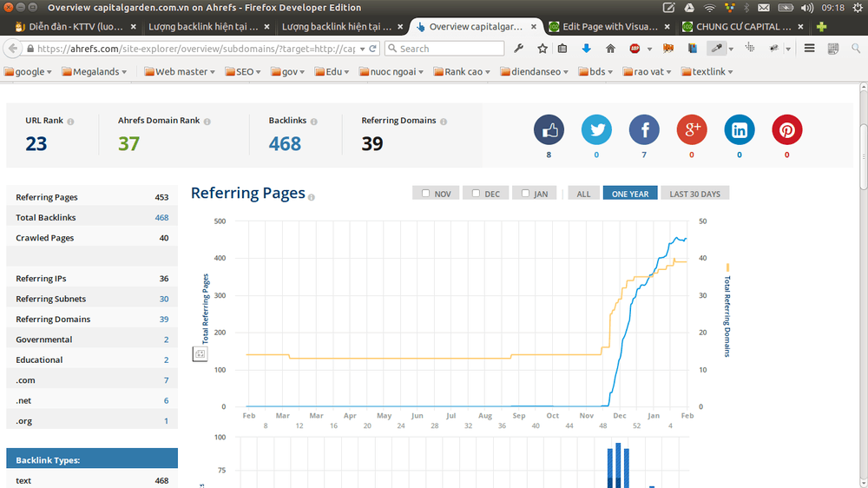
Task: Expand the Megalands bookmarks folder
Action: tap(94, 72)
